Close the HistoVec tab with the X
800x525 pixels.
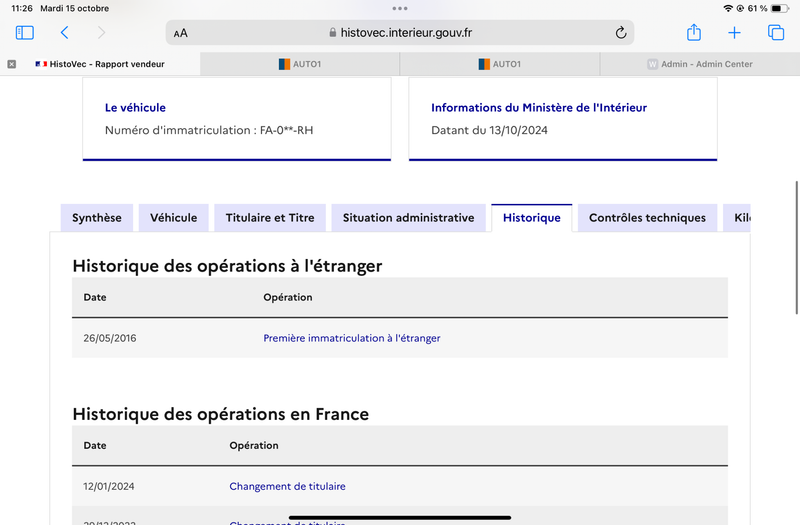pyautogui.click(x=12, y=64)
